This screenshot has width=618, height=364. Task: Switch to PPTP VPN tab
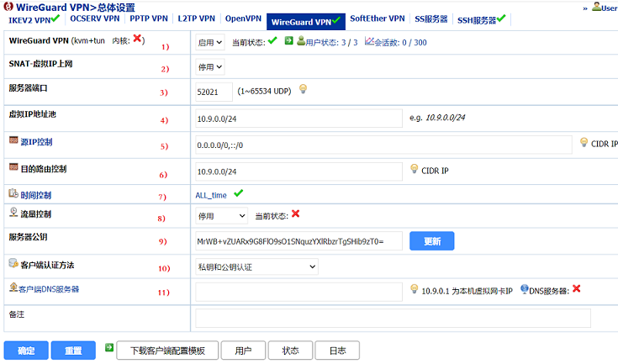point(149,18)
